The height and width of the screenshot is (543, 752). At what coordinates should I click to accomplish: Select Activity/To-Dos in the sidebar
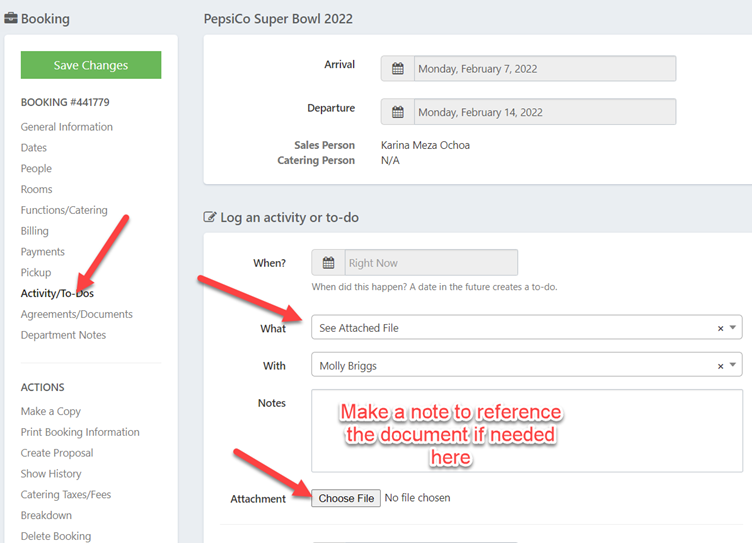(57, 293)
